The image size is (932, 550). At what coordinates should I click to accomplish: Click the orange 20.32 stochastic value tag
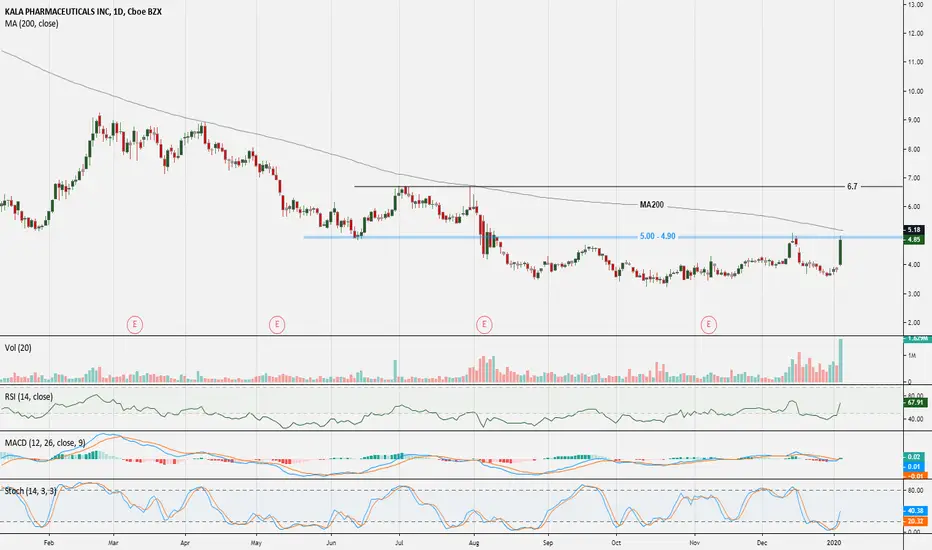915,521
